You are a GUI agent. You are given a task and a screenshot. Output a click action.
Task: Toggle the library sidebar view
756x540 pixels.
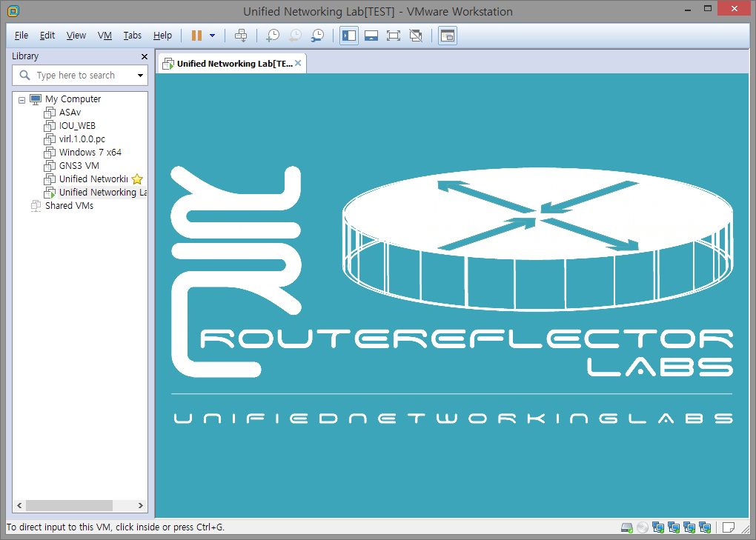348,36
